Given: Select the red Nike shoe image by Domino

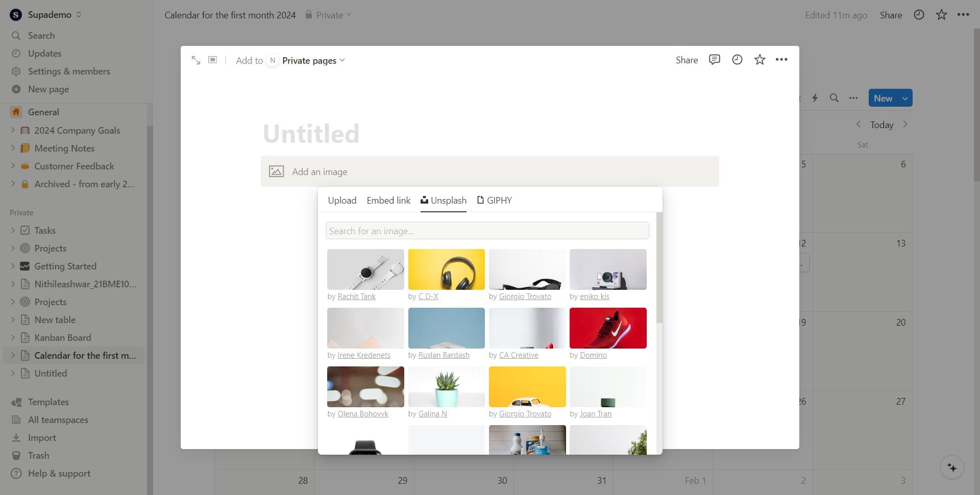Looking at the screenshot, I should (x=608, y=328).
